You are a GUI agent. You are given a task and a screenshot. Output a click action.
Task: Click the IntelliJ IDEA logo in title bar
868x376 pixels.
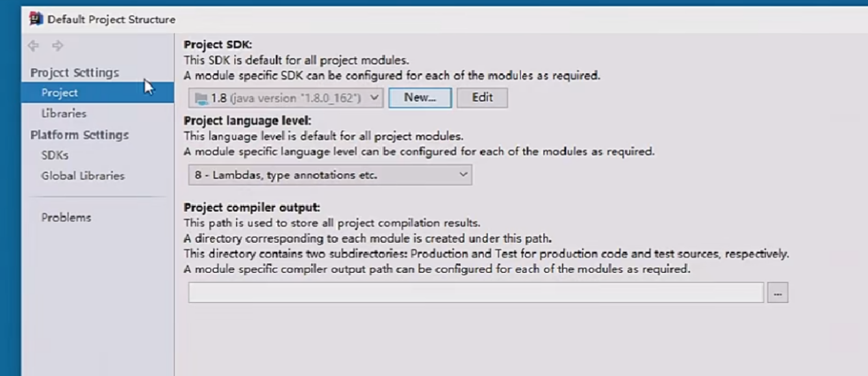click(36, 19)
